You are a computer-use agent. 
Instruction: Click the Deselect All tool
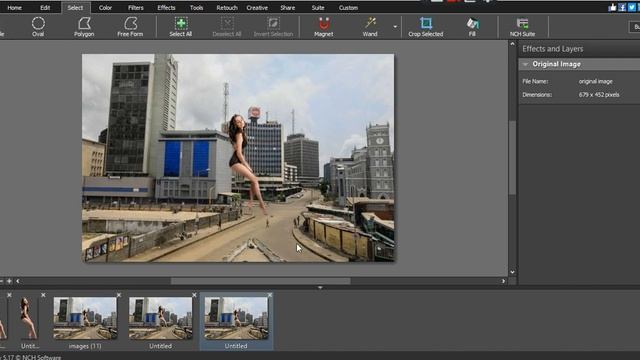(x=227, y=27)
